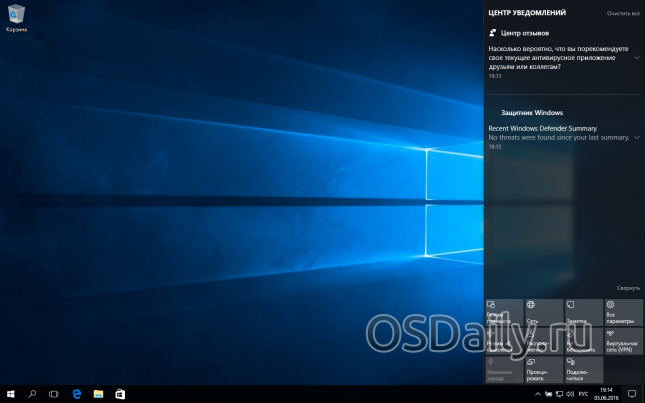
Task: Expand the Windows Defender summary notification
Action: (x=636, y=137)
